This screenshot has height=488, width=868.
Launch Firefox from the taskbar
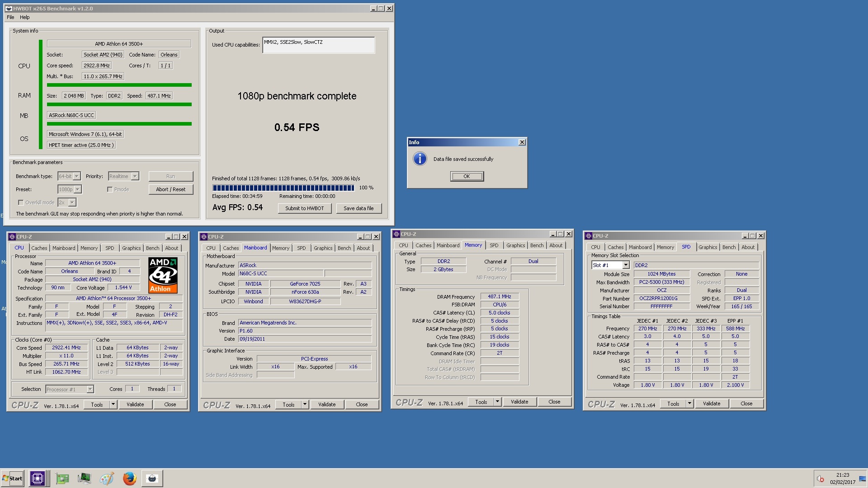129,478
